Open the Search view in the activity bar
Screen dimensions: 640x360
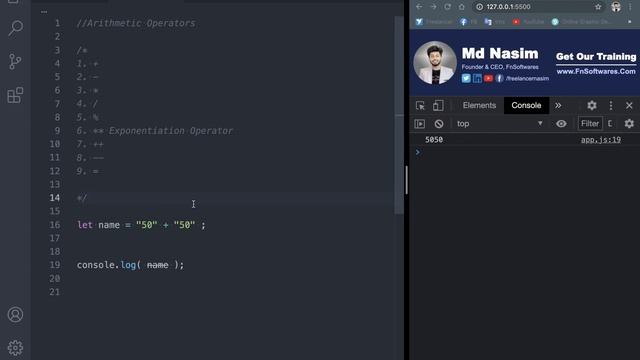(16, 28)
